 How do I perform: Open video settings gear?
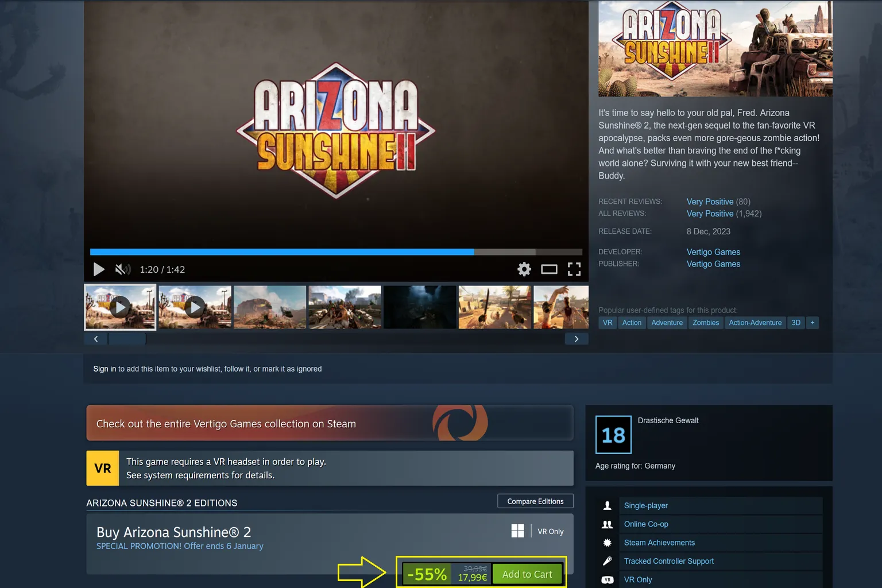coord(524,269)
